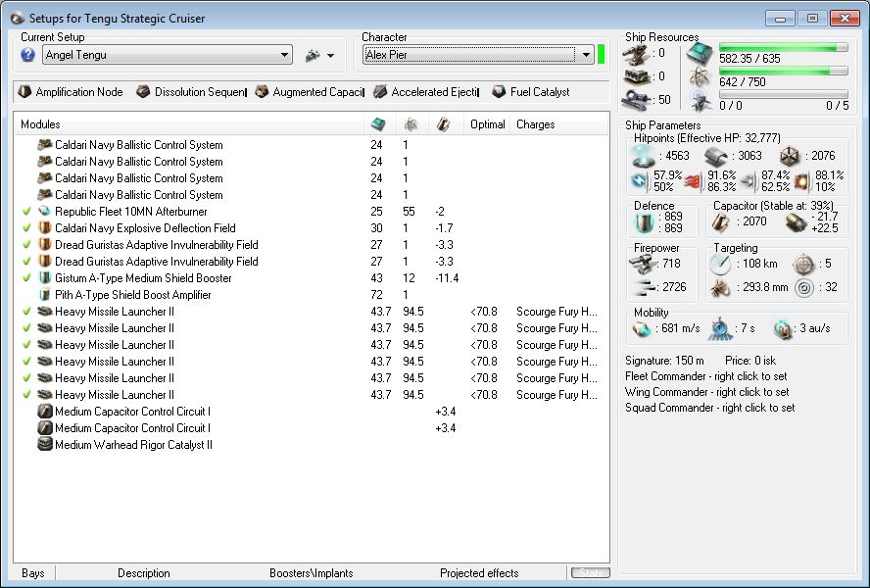This screenshot has height=588, width=870.
Task: Click the calibration icon showing 50
Action: tap(636, 100)
